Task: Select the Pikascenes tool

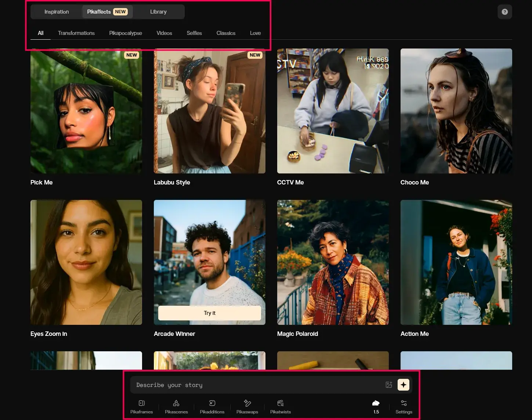Action: [x=176, y=407]
